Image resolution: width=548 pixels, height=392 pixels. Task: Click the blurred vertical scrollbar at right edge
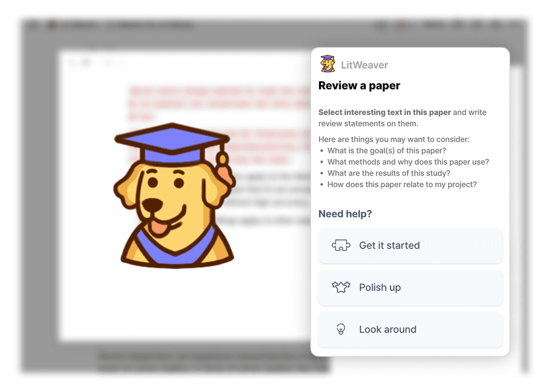524,216
